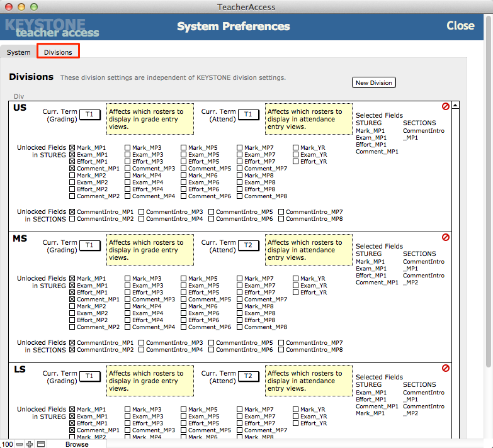Click the zoom in plus icon
This screenshot has width=493, height=448.
pos(30,444)
